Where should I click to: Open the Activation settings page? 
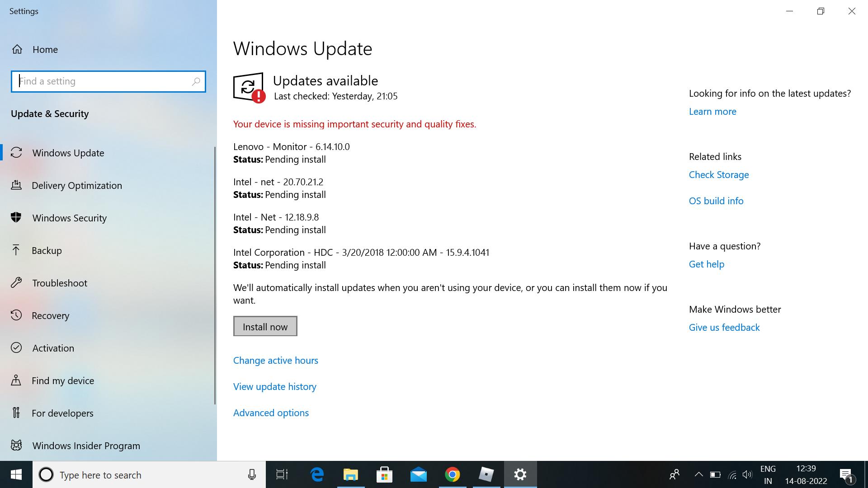point(108,348)
